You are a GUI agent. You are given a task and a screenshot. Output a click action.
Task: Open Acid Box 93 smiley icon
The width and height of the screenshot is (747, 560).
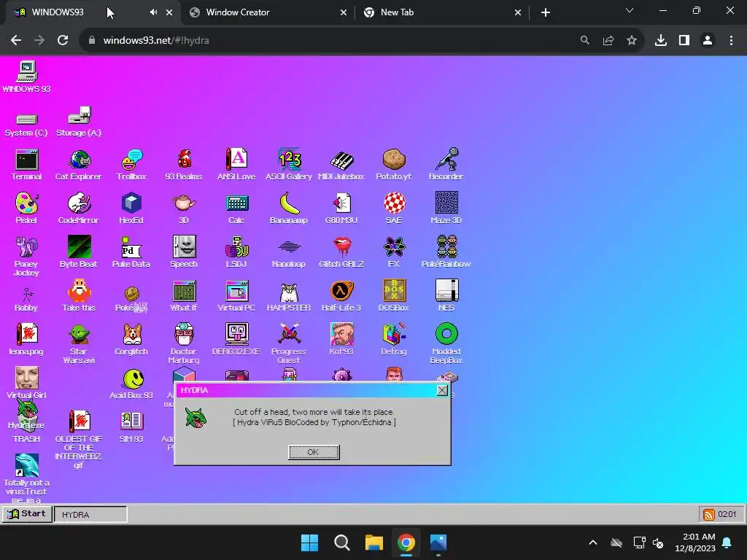click(131, 384)
